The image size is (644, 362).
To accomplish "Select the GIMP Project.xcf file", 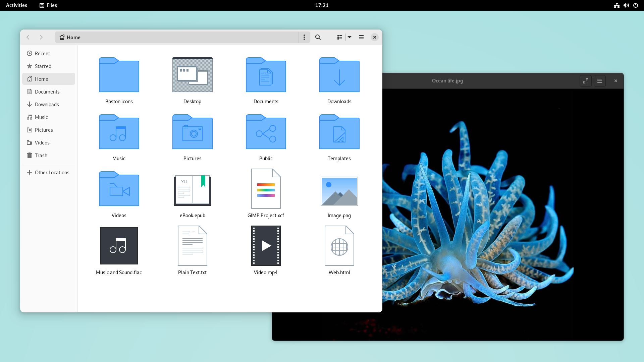I will [266, 189].
